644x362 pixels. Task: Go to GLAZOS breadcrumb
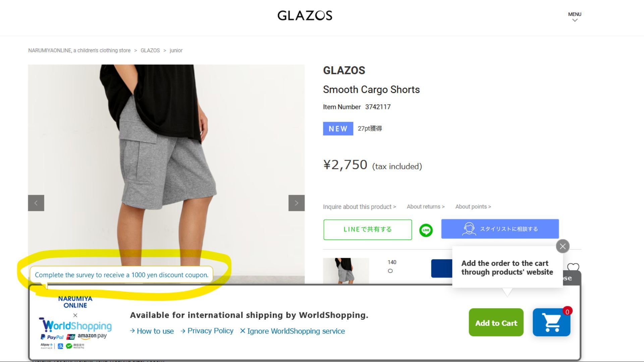[x=150, y=51]
